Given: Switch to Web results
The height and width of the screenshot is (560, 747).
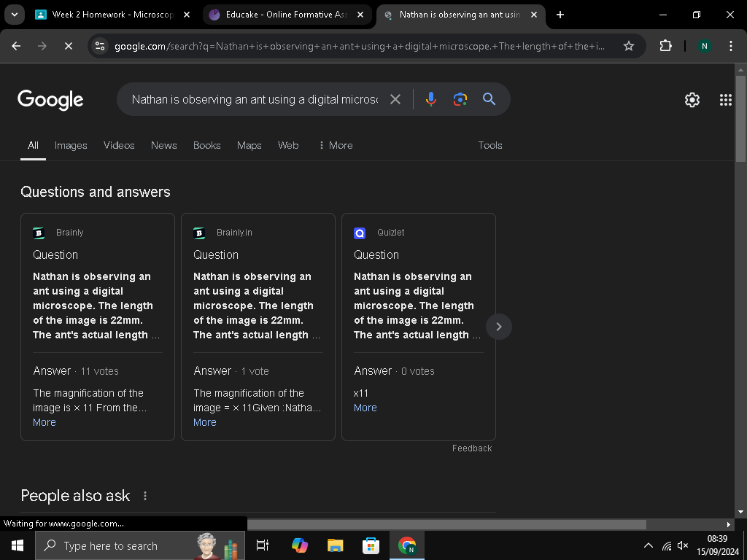Looking at the screenshot, I should click(x=288, y=145).
